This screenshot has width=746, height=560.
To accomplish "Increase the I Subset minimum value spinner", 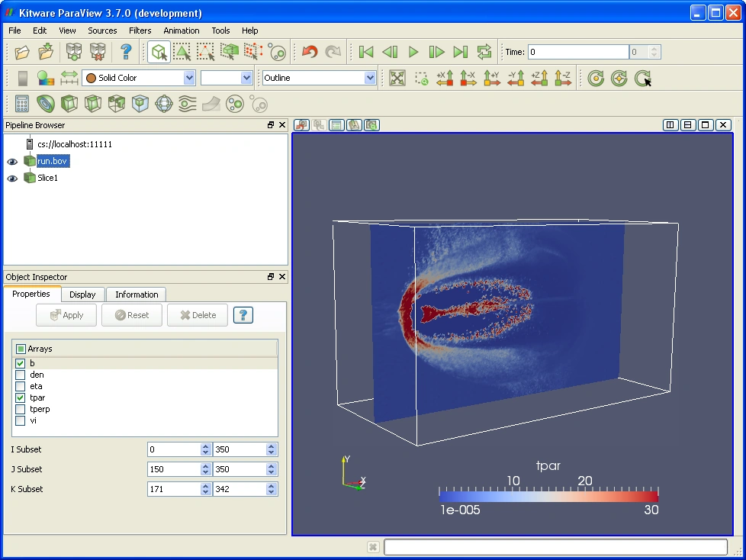I will 205,446.
